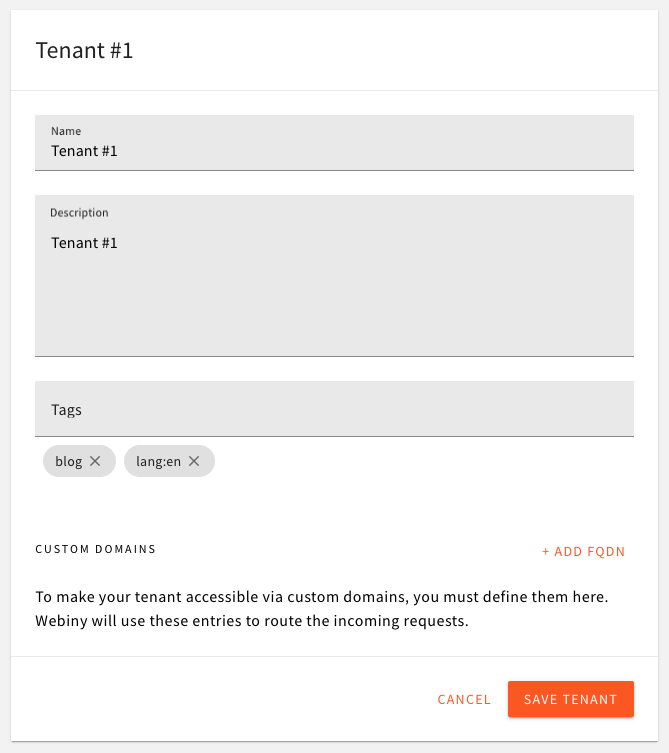
Task: Click the 'Webiny will use these entries' line
Action: click(x=252, y=622)
